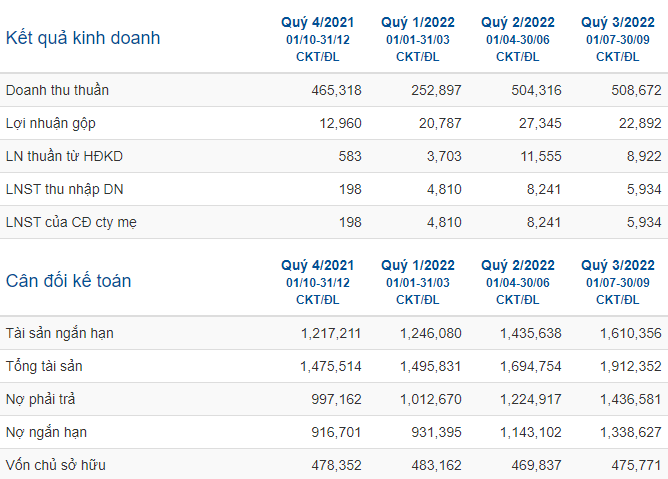Select the LN thuần từ HĐKD row

tap(334, 156)
